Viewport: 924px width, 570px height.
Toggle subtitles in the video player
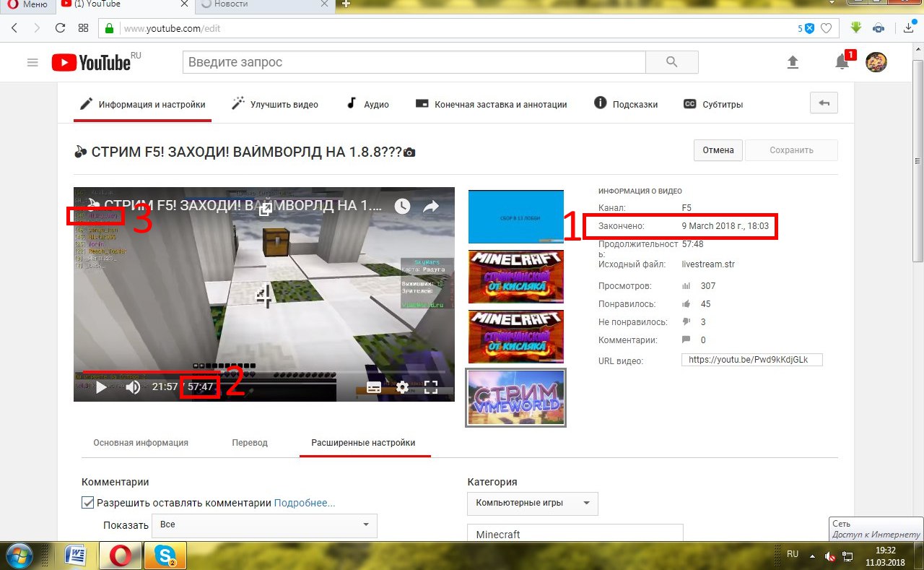pos(374,387)
